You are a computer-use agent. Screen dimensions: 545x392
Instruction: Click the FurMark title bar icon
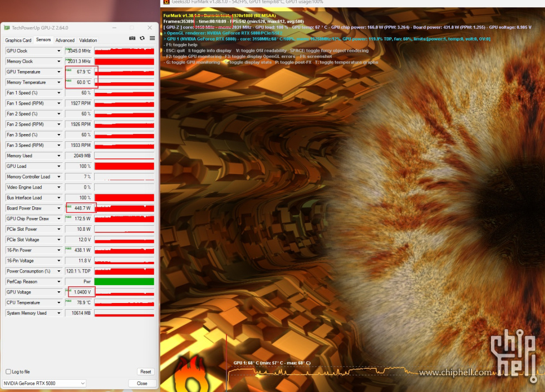166,2
